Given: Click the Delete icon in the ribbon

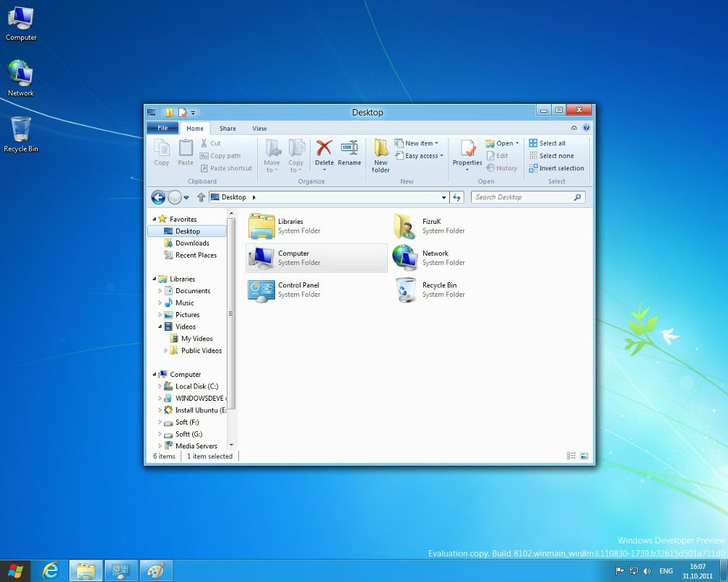Looking at the screenshot, I should point(324,152).
